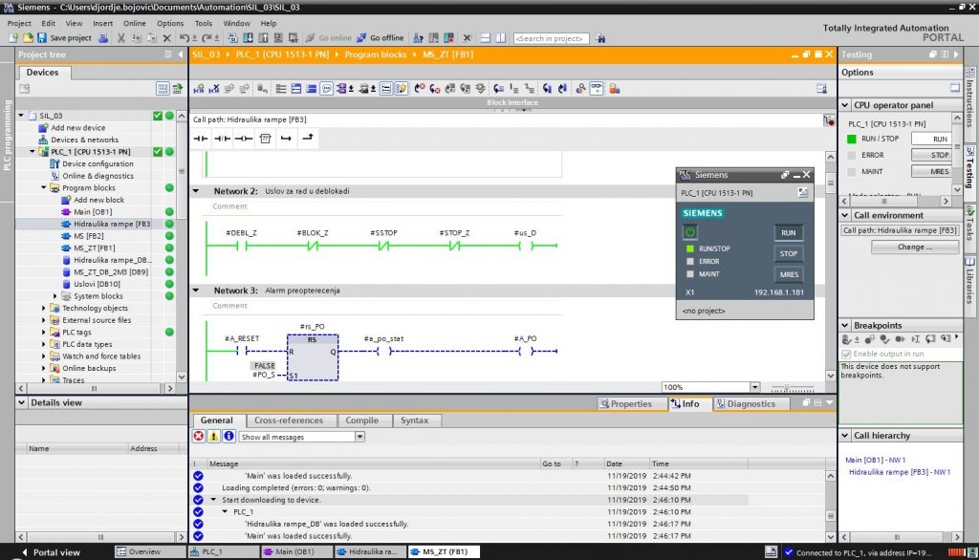Insert a coil from the favorites bar
This screenshot has width=979, height=560.
pos(244,138)
